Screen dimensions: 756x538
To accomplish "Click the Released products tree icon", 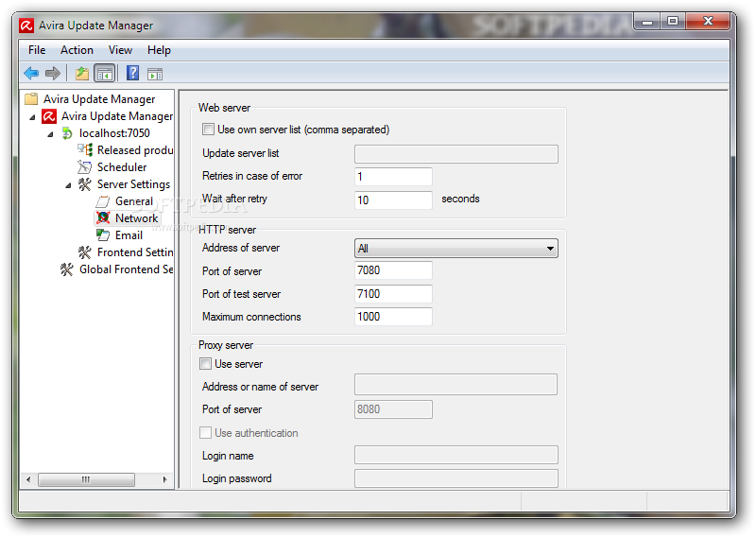I will (85, 150).
